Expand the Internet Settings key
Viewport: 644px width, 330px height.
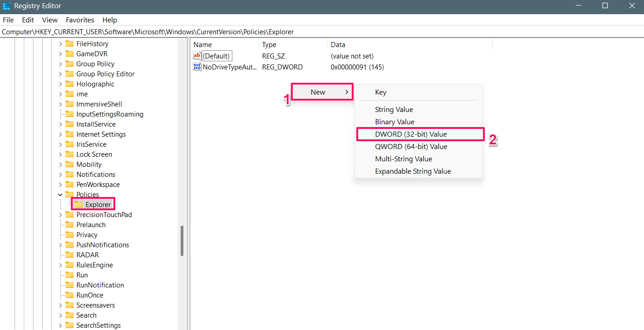pyautogui.click(x=60, y=134)
